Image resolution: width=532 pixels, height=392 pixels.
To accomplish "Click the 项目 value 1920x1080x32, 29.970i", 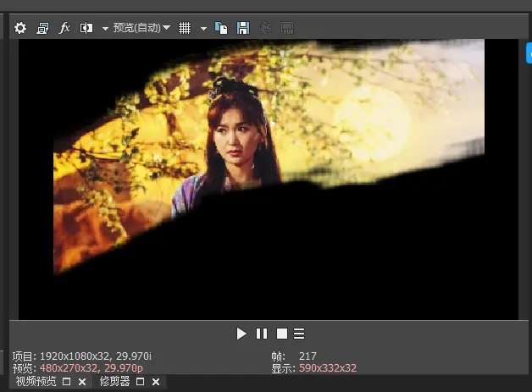I will (x=96, y=356).
